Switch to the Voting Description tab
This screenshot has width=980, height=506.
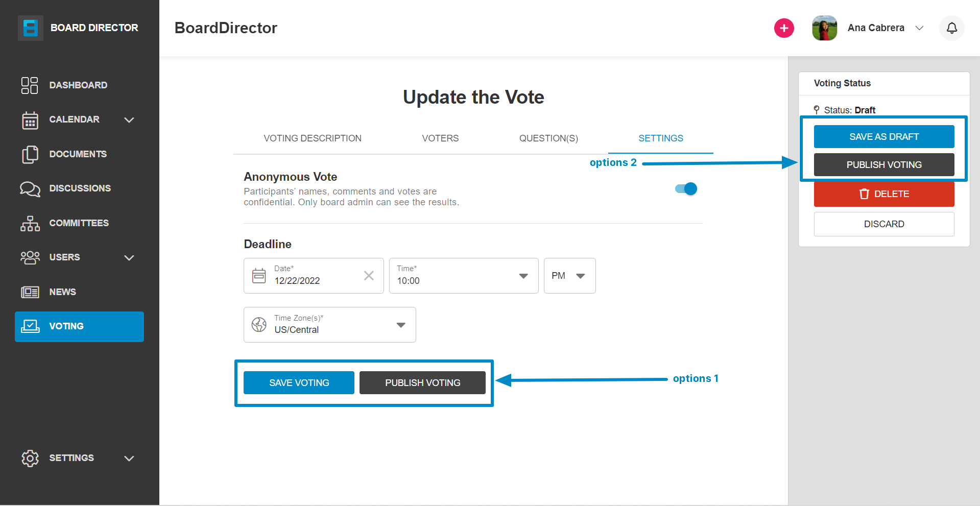pyautogui.click(x=313, y=138)
